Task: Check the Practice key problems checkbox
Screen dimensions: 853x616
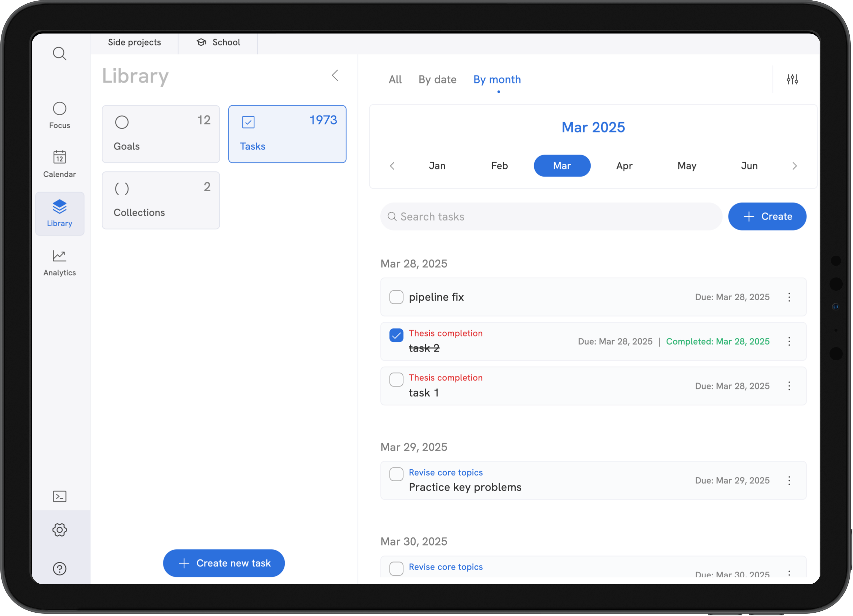Action: pyautogui.click(x=396, y=474)
